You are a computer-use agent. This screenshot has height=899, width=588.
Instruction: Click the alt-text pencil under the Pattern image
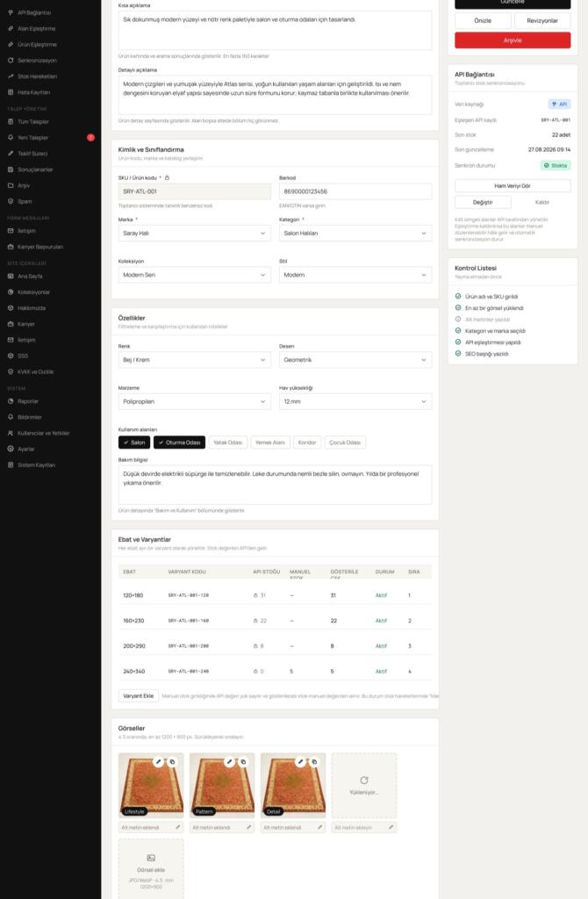point(248,827)
